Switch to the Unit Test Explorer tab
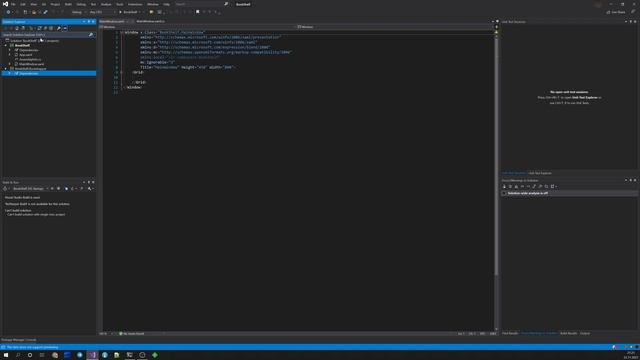Viewport: 640px width, 360px height. tap(540, 173)
